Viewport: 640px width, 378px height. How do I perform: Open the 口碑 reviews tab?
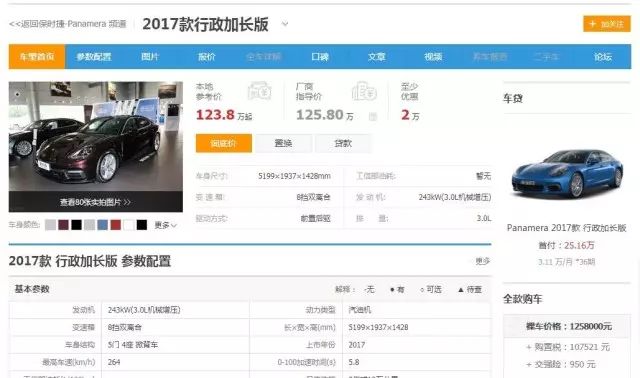pyautogui.click(x=320, y=57)
